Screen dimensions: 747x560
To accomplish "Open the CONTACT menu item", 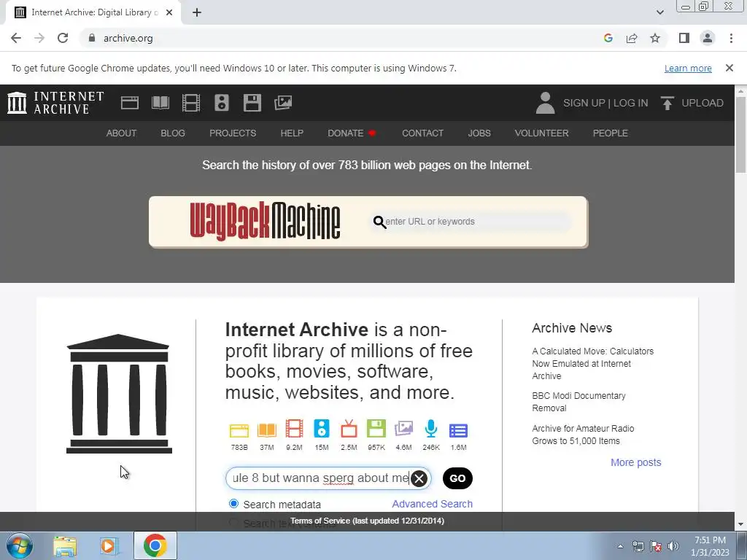I will click(422, 133).
